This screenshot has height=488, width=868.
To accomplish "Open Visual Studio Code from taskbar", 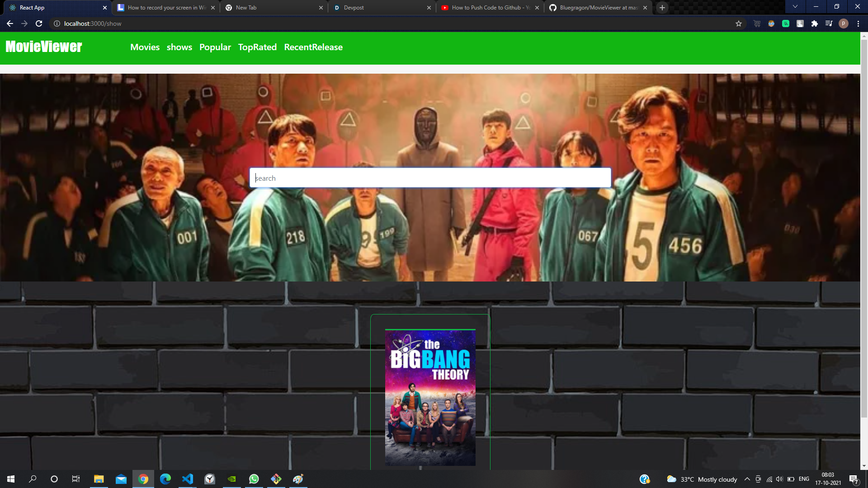I will pyautogui.click(x=187, y=479).
